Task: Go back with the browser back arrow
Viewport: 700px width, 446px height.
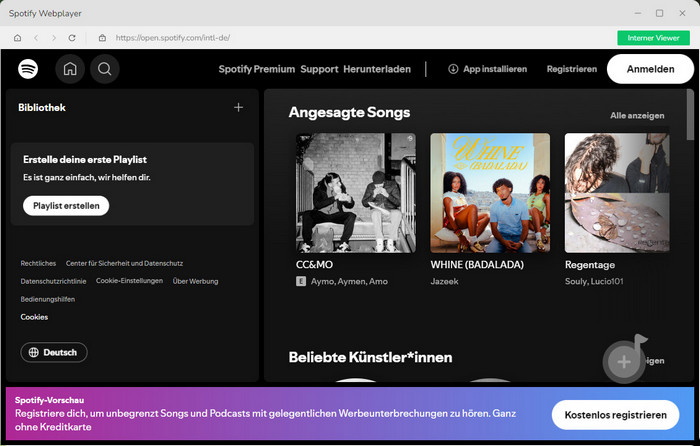Action: point(36,38)
